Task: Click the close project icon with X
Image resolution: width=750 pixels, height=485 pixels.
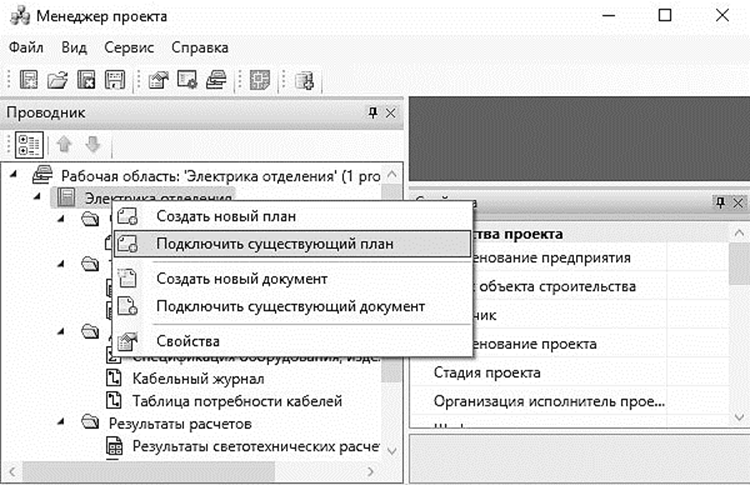Action: tap(87, 80)
